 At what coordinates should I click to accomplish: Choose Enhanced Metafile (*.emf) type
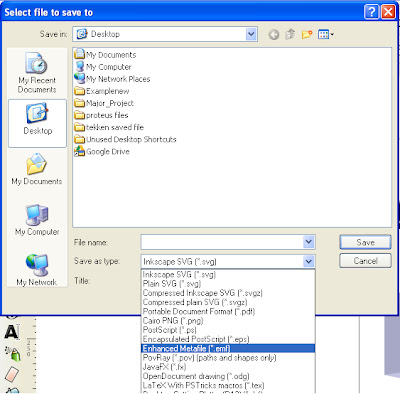(228, 348)
